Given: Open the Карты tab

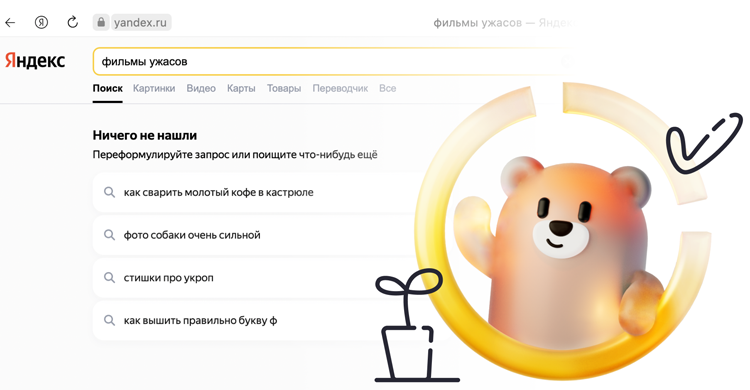Looking at the screenshot, I should point(241,88).
